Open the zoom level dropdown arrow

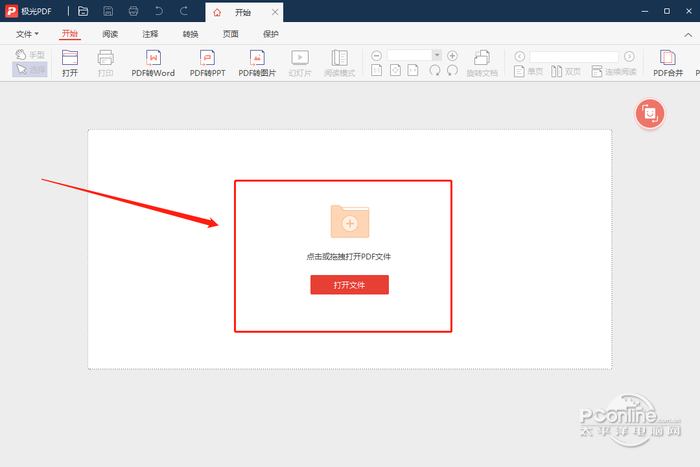pos(437,55)
